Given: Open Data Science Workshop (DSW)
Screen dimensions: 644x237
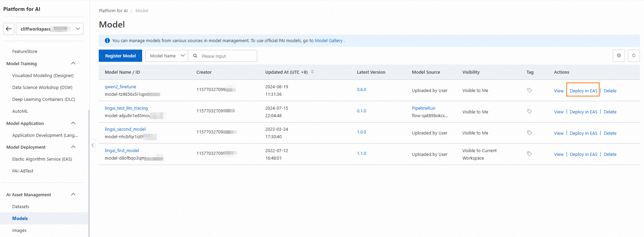Looking at the screenshot, I should click(42, 88).
